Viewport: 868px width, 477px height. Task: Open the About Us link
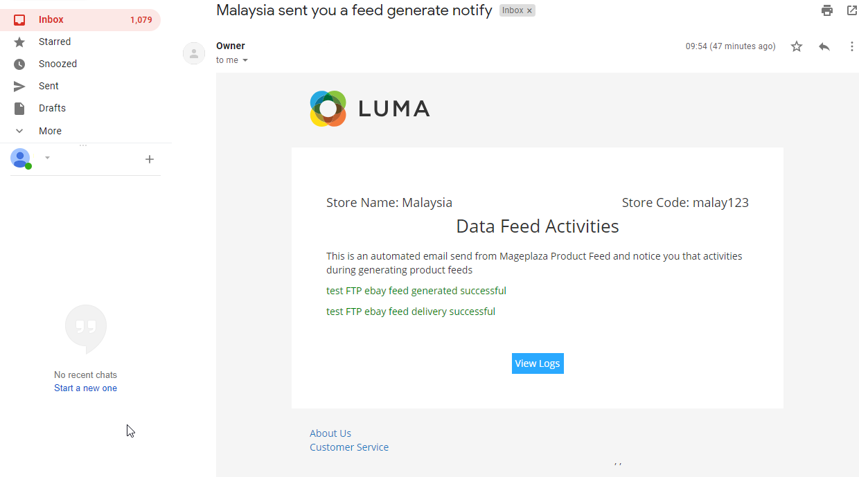[330, 433]
